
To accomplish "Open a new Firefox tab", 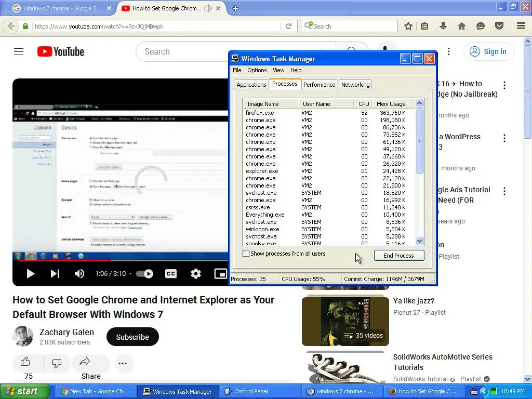I will pyautogui.click(x=235, y=8).
